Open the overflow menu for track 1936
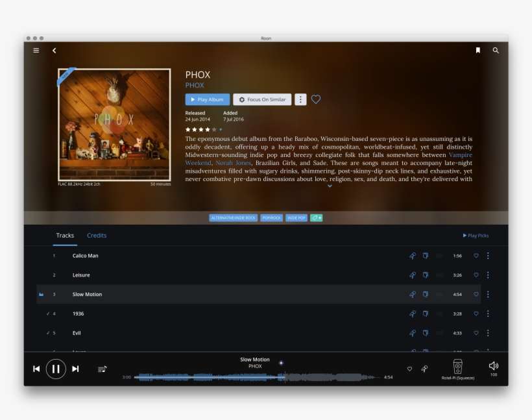This screenshot has height=420, width=532. point(488,314)
